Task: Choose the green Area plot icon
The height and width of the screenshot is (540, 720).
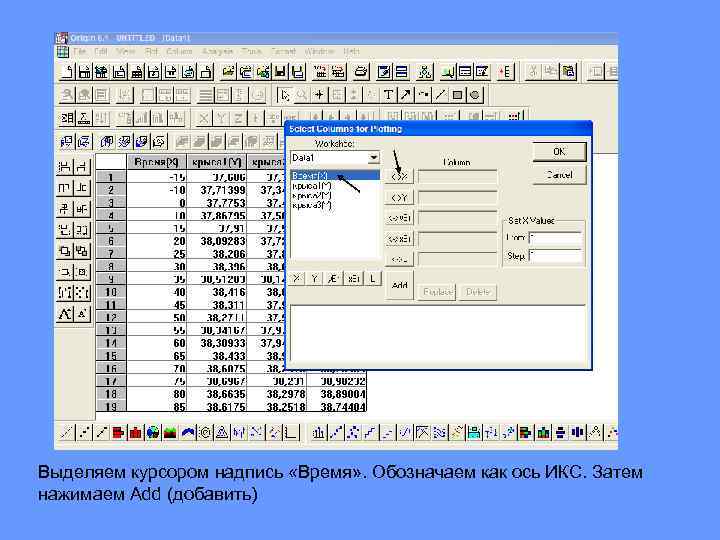Action: [x=170, y=433]
